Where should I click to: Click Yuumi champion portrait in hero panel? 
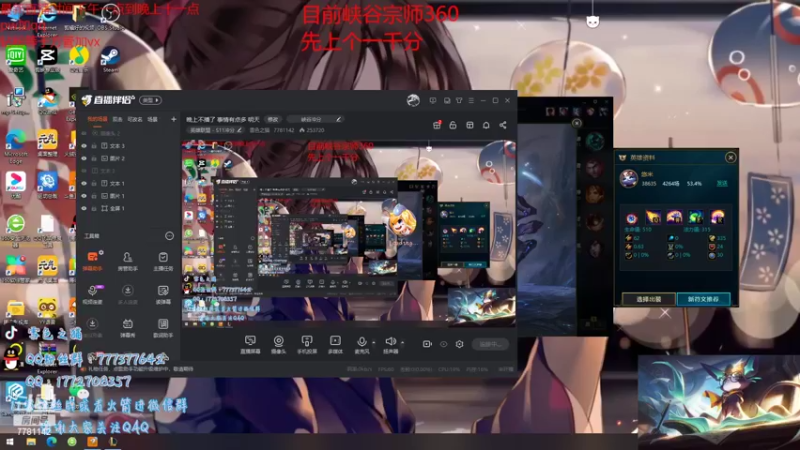(x=629, y=179)
